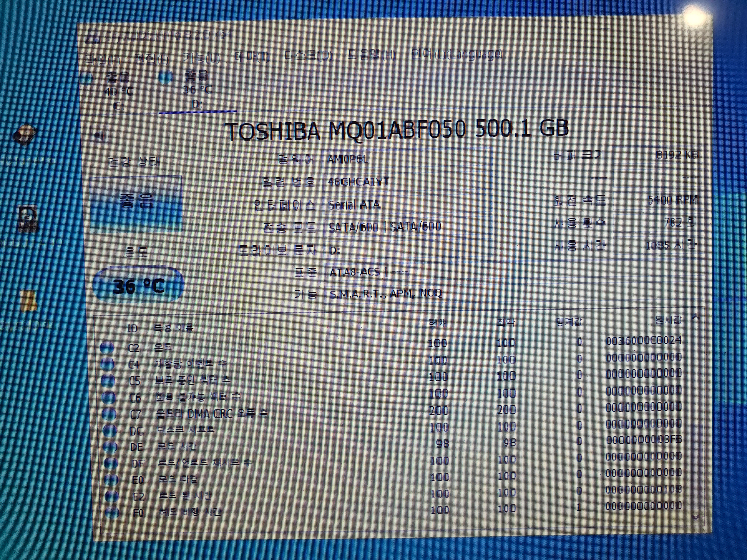Click status circle of SMART row F0
The height and width of the screenshot is (560, 747).
[x=112, y=512]
